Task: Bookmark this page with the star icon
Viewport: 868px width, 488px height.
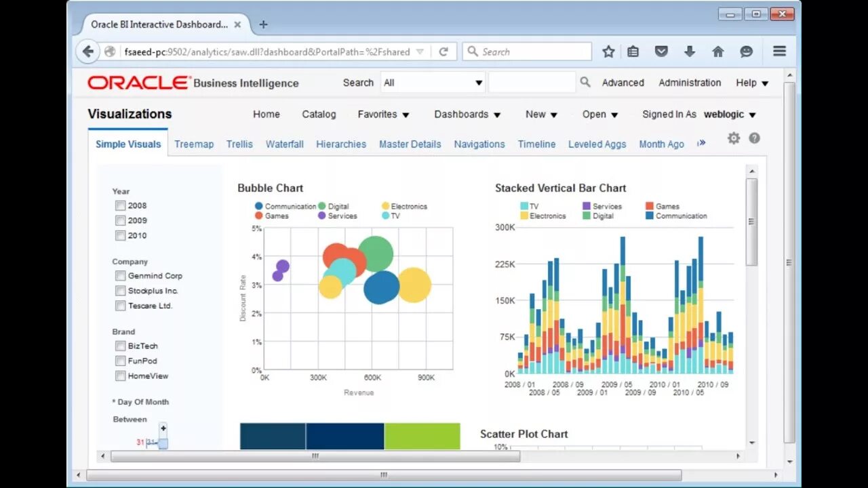Action: pos(608,52)
